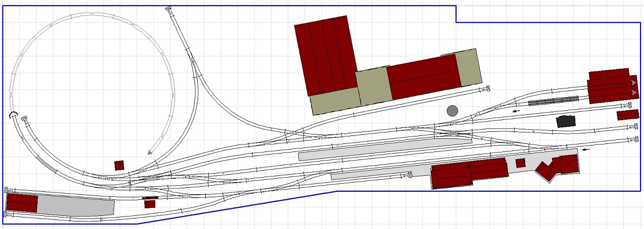The height and width of the screenshot is (229, 644).
Task: Select the gray arrowhead on the circular track
Action: pyautogui.click(x=150, y=151)
